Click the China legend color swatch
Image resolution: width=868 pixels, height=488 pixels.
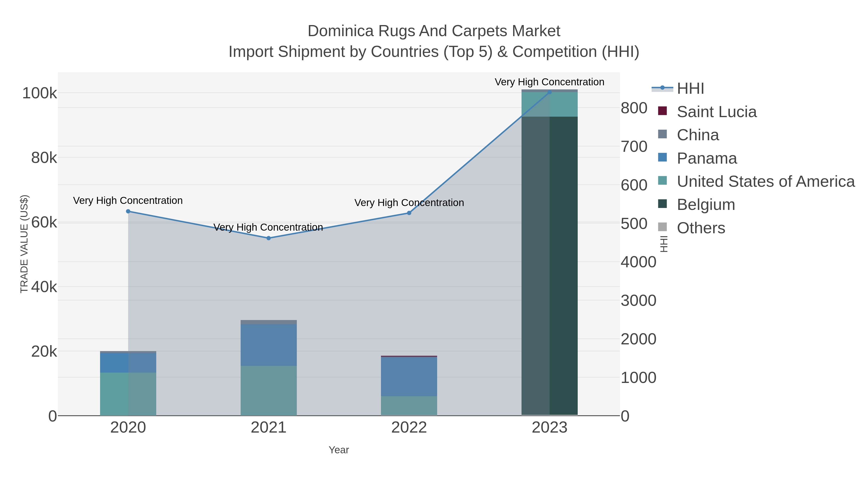tap(663, 134)
